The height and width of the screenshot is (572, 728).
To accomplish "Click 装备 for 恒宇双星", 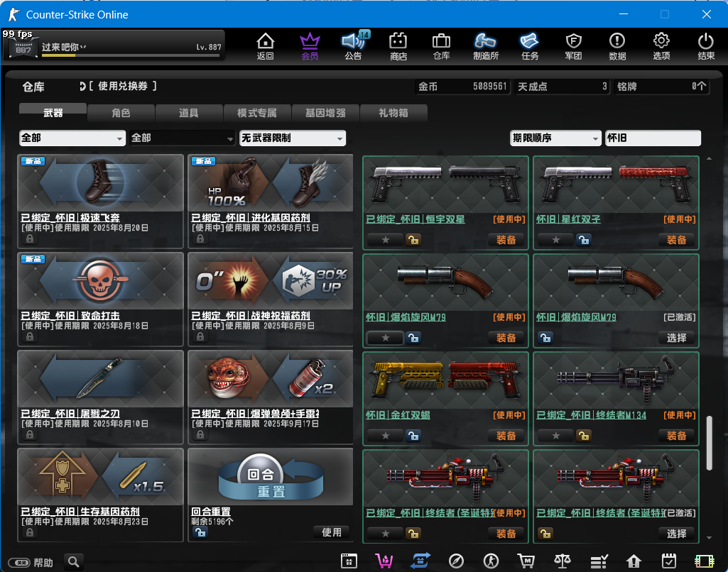I will 506,240.
